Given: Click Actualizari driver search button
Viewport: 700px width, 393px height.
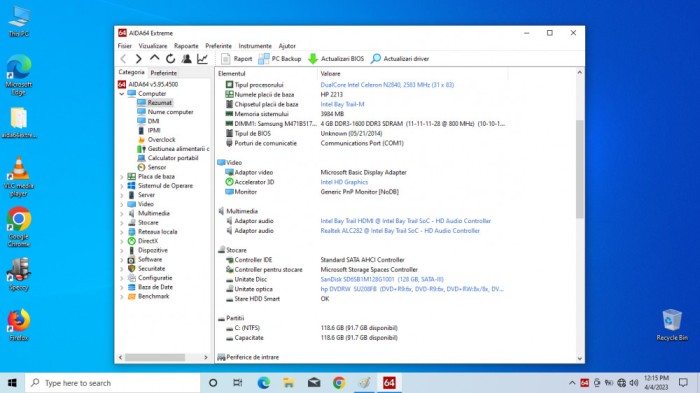Looking at the screenshot, I should pos(400,59).
